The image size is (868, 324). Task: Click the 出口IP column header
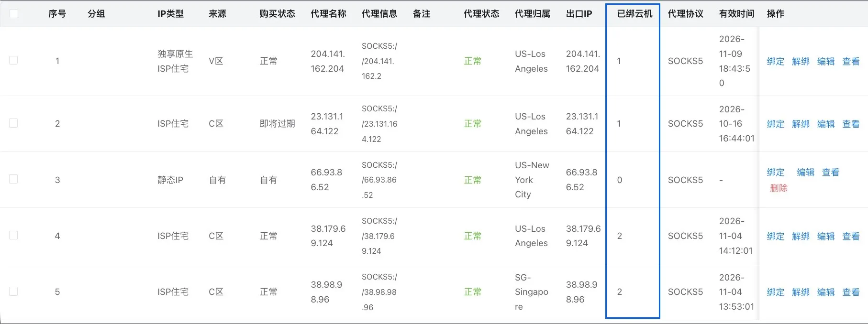click(x=579, y=13)
